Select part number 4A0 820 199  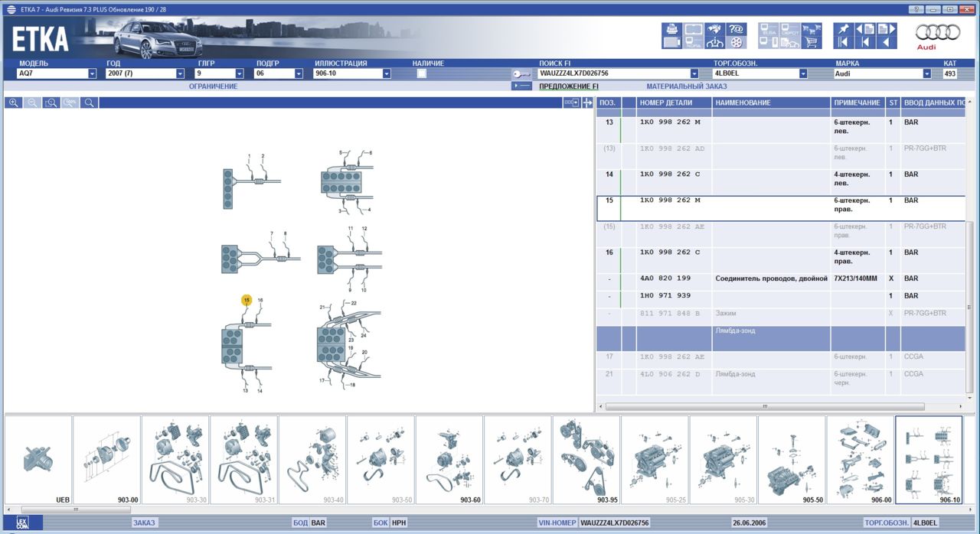click(665, 278)
